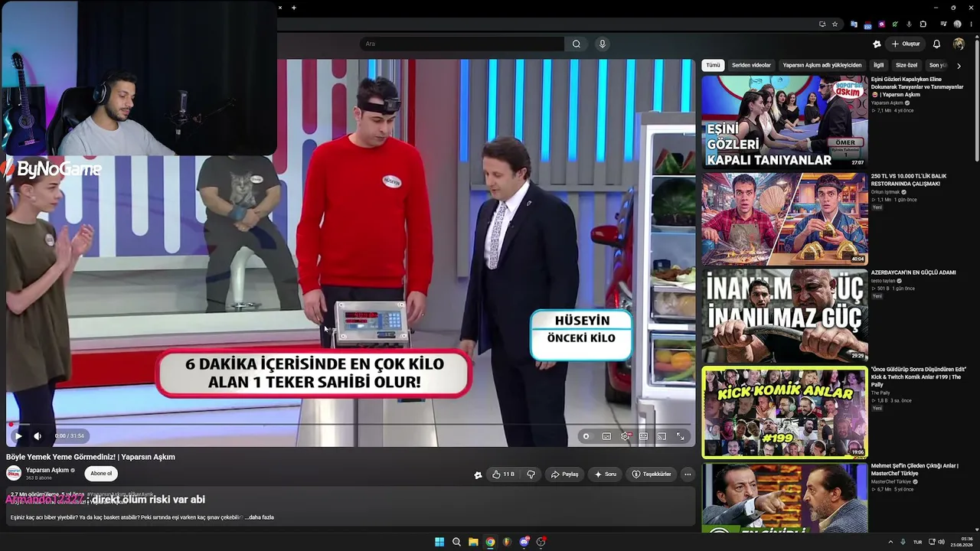
Task: Select the Seriden videolar filter chip
Action: tap(751, 66)
